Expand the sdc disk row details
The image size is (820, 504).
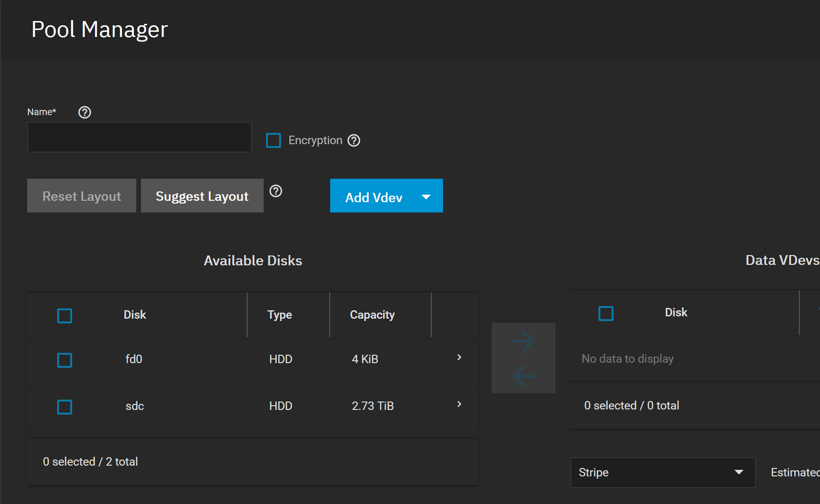459,404
